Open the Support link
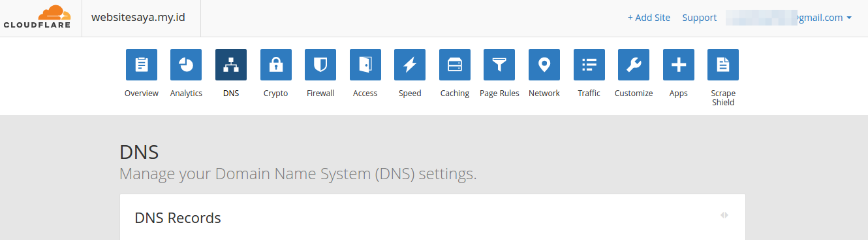 tap(700, 18)
